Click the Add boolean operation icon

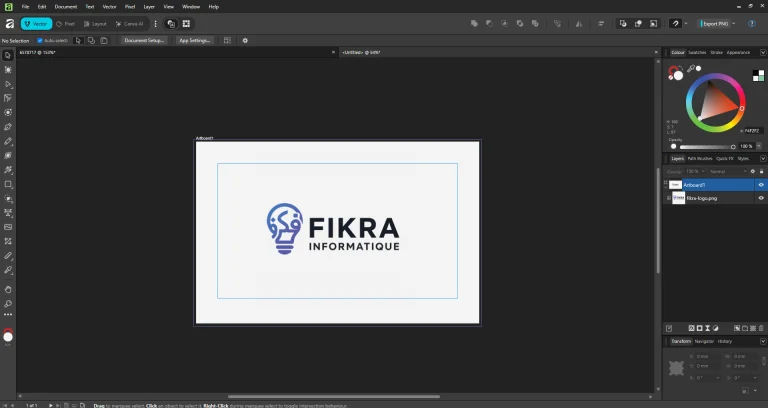pyautogui.click(x=474, y=24)
